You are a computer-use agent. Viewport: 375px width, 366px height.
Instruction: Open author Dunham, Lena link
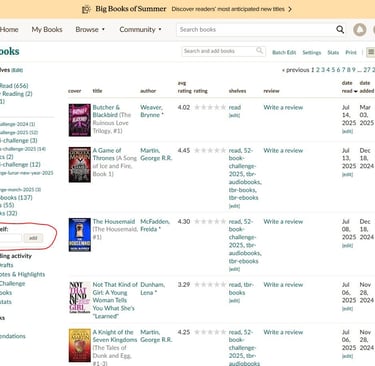tap(152, 288)
